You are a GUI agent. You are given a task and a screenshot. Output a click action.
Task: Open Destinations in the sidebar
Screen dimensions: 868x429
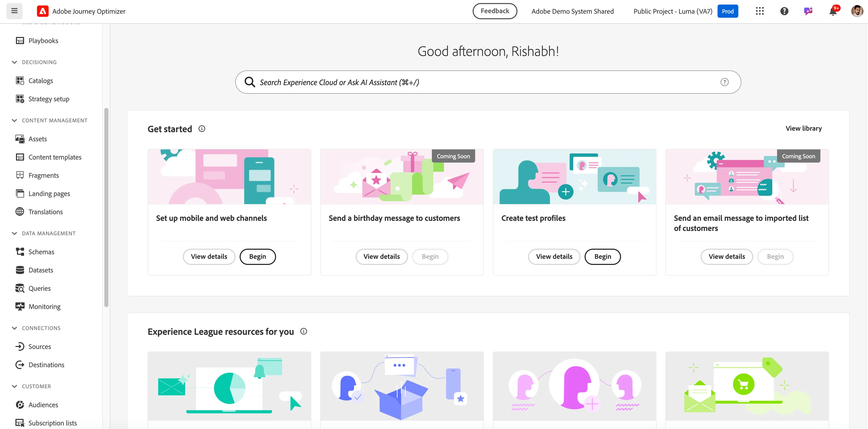(x=46, y=365)
